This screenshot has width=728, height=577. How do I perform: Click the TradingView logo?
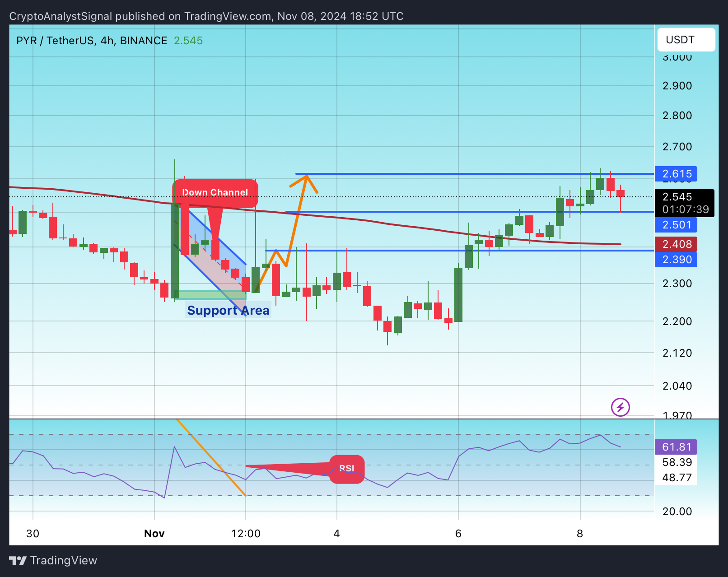[53, 560]
